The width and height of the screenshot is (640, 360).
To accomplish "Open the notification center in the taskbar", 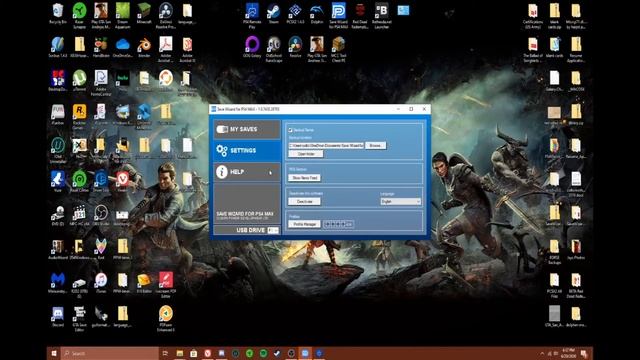I will [x=584, y=353].
